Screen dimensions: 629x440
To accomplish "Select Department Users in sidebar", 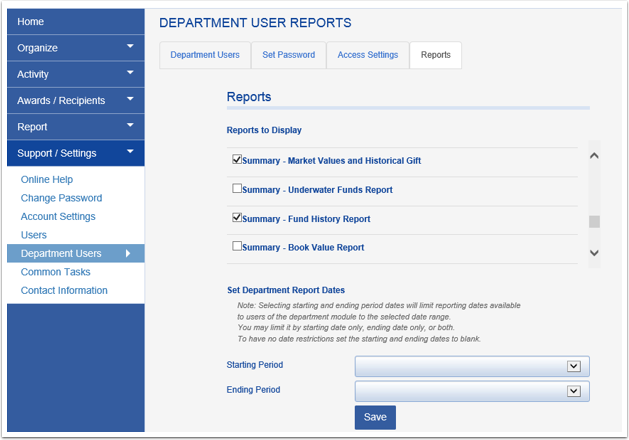I will [76, 253].
